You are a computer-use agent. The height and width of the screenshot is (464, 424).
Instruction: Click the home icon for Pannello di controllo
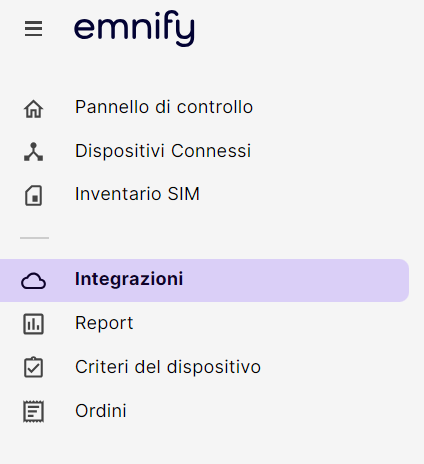pyautogui.click(x=33, y=109)
